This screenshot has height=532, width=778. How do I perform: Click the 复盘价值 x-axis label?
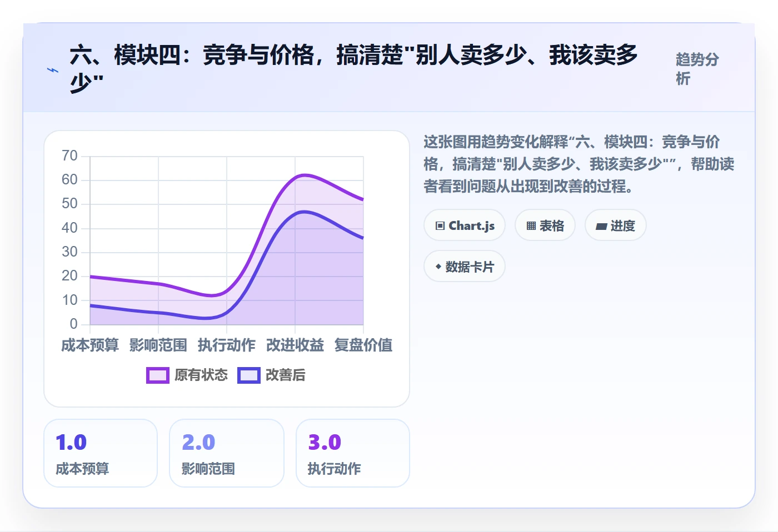click(363, 345)
